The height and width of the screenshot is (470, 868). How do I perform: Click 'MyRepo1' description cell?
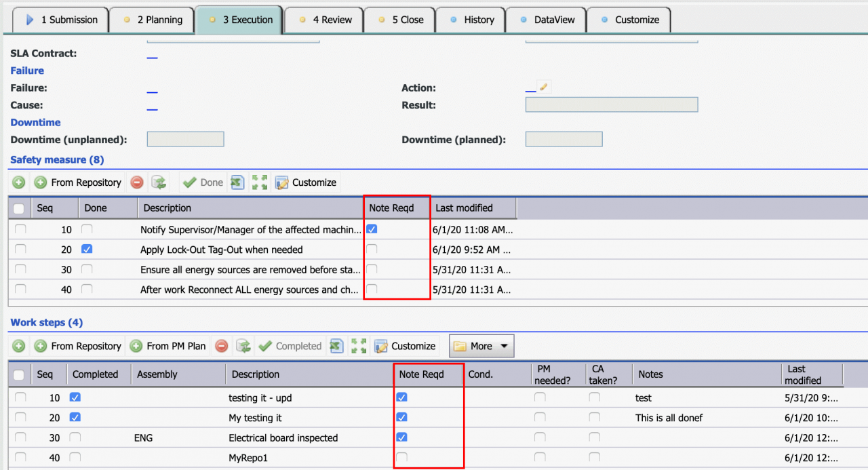tap(248, 458)
